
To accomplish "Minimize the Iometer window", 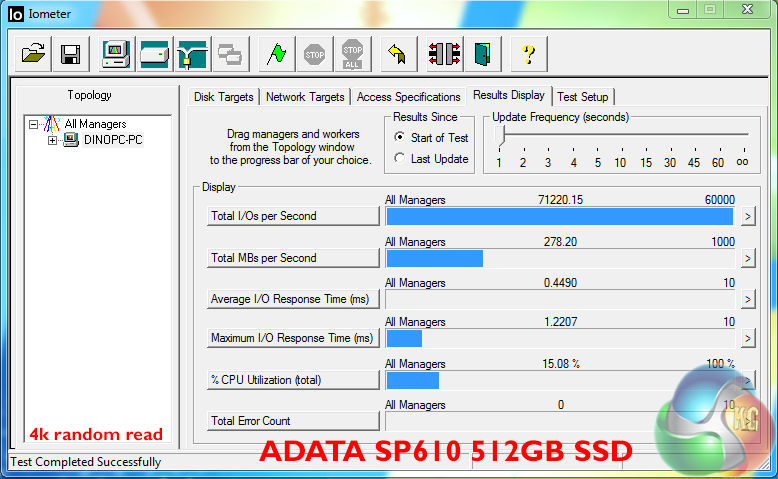I will 683,10.
